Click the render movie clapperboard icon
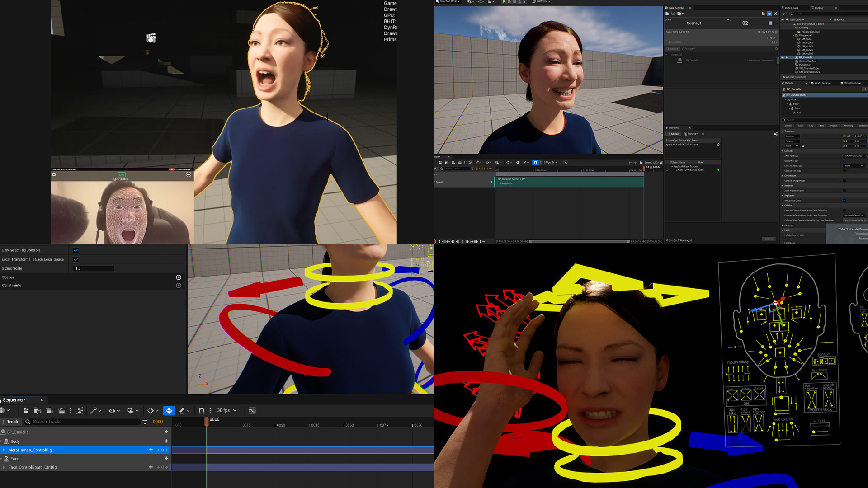The width and height of the screenshot is (868, 488). [x=62, y=410]
